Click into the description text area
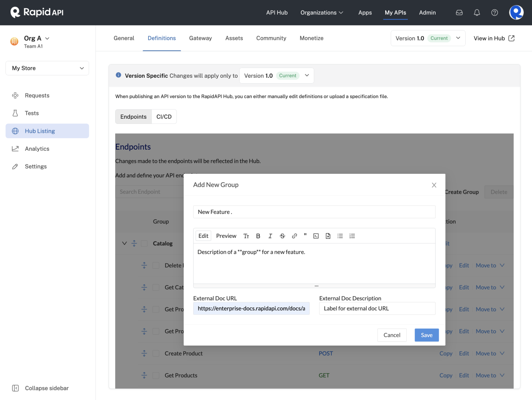Viewport: 532px width, 400px height. pos(314,264)
